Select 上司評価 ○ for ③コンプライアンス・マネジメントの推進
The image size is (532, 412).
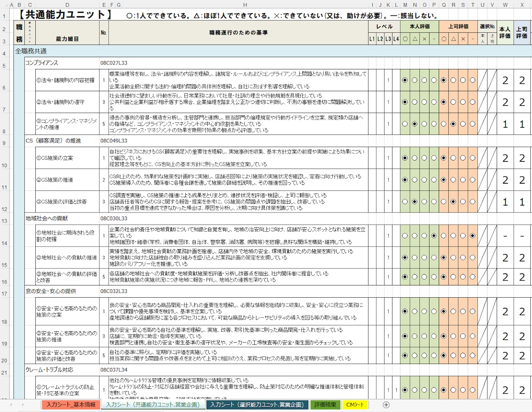444,124
